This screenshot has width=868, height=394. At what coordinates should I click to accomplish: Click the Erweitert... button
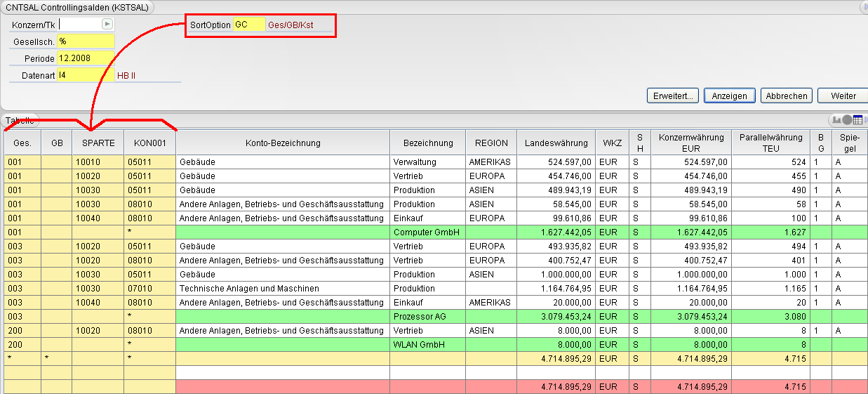(x=673, y=96)
